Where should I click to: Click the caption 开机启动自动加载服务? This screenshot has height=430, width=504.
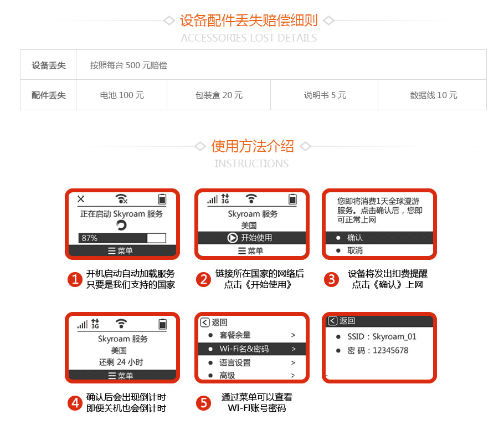[x=131, y=274]
